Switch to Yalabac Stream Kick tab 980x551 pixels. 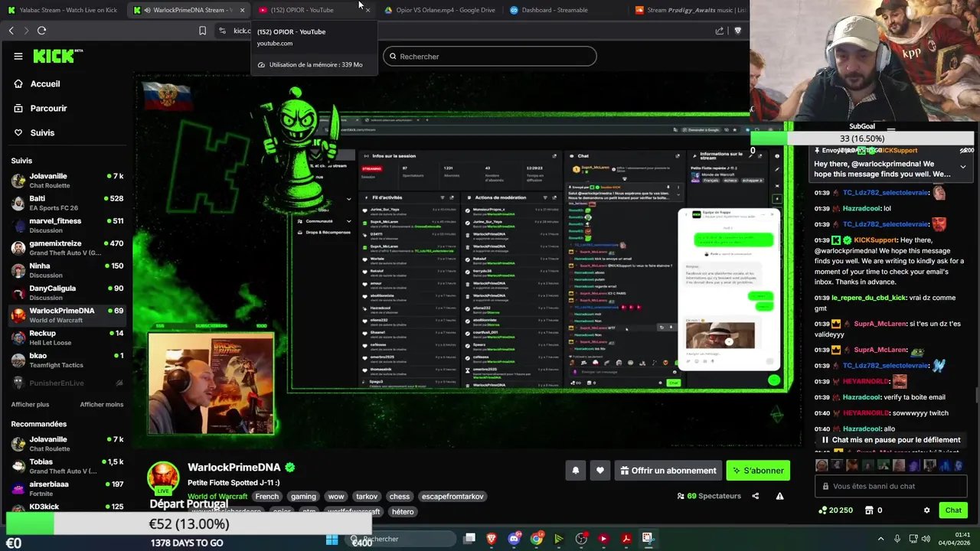pos(63,10)
